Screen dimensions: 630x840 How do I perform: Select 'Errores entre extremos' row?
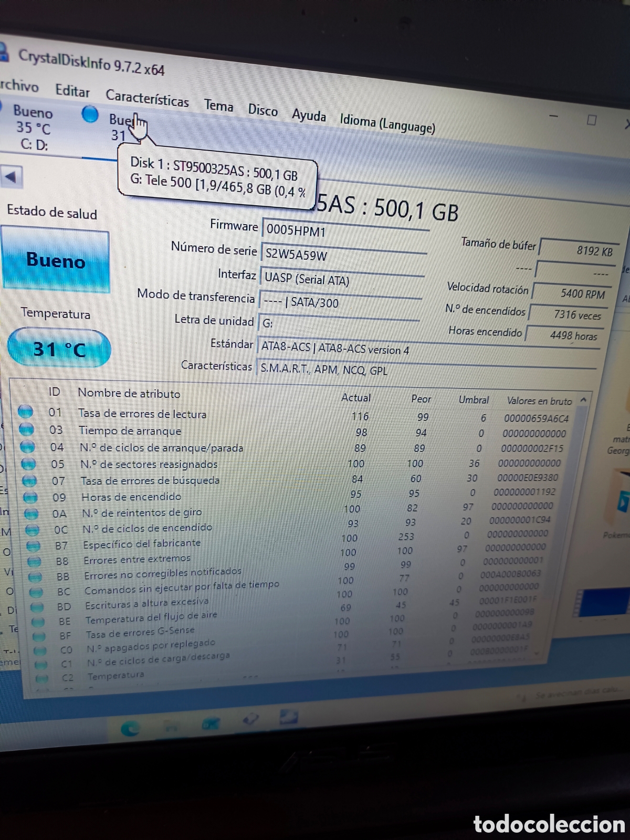[x=288, y=554]
